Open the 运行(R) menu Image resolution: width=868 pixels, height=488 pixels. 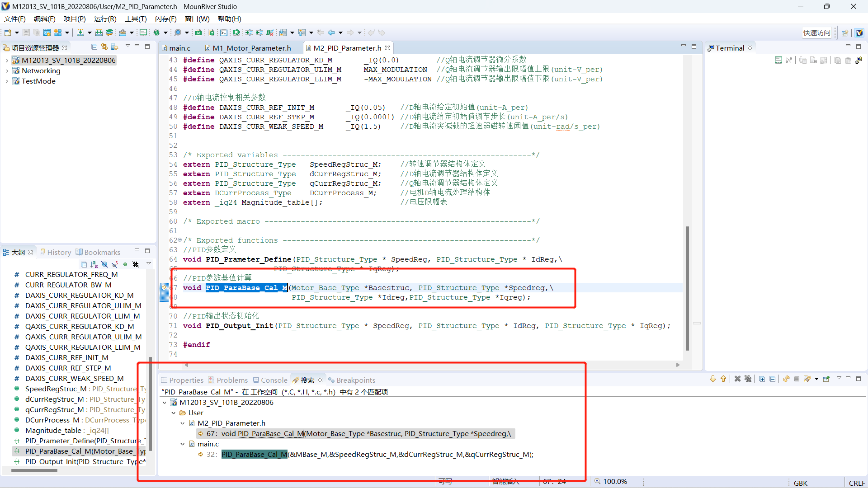tap(105, 19)
